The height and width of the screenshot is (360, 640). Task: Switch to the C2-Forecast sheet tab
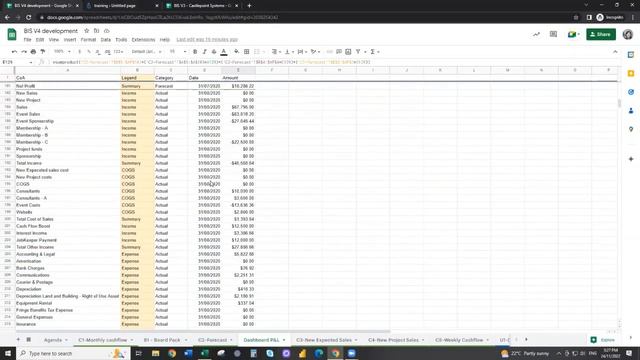point(212,340)
